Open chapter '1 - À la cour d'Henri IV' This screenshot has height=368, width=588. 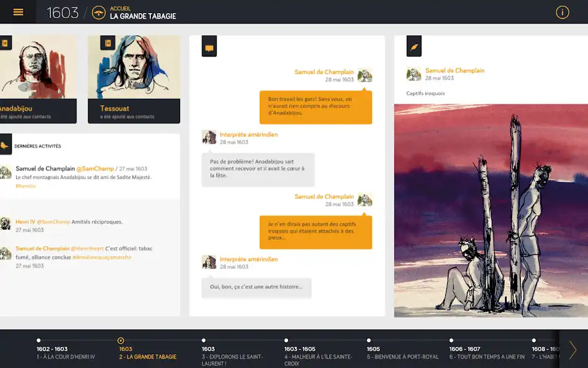click(x=66, y=357)
